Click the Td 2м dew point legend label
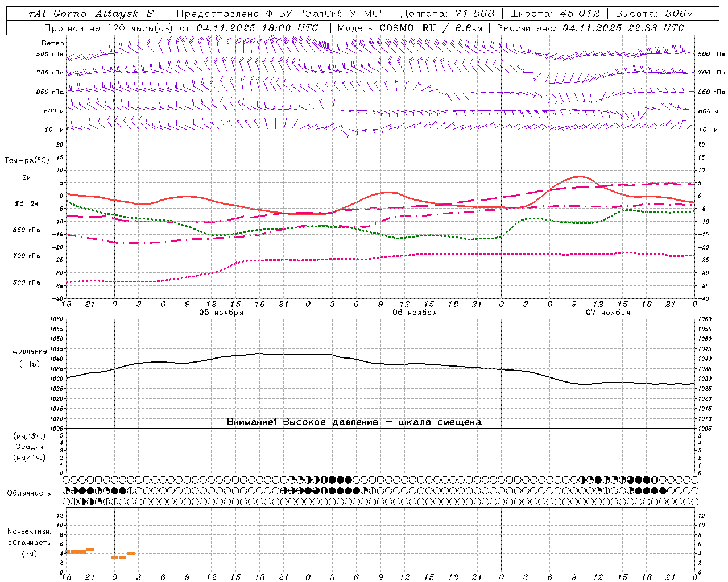This screenshot has height=582, width=728. point(27,203)
